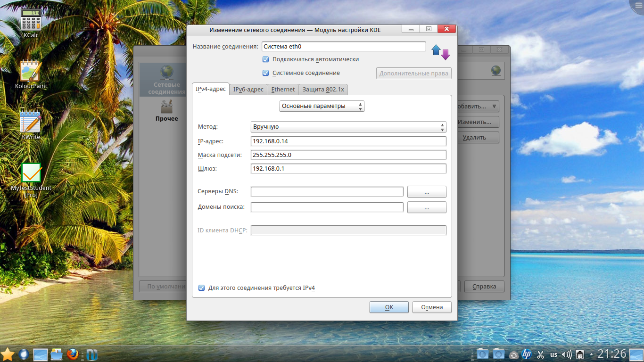Click the star application launcher icon
The height and width of the screenshot is (362, 644).
point(8,354)
